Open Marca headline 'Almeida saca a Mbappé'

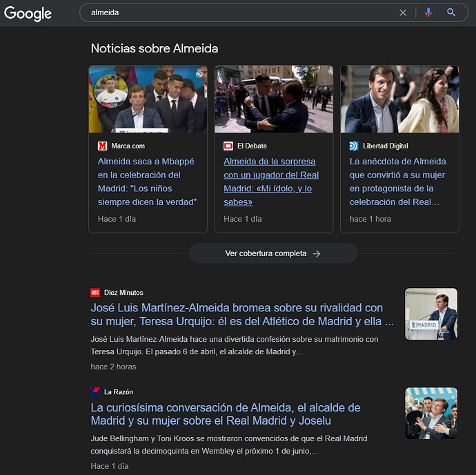point(147,182)
